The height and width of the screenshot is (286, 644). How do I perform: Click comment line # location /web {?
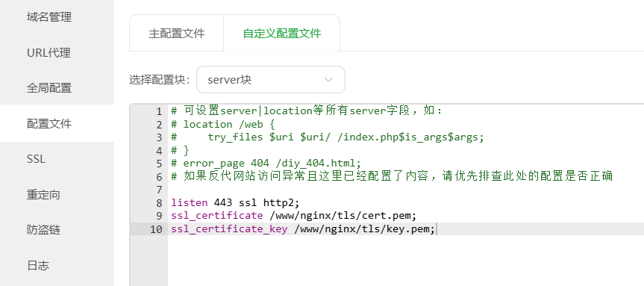pos(223,124)
